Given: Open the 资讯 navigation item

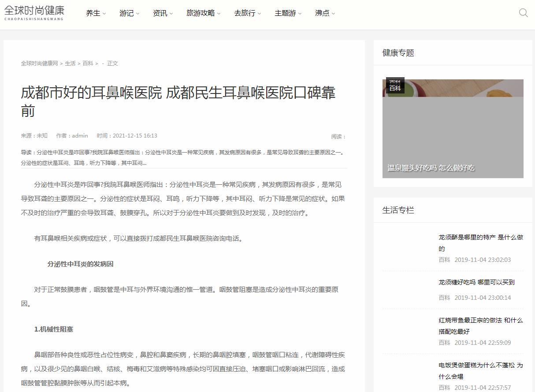Looking at the screenshot, I should pyautogui.click(x=160, y=13).
